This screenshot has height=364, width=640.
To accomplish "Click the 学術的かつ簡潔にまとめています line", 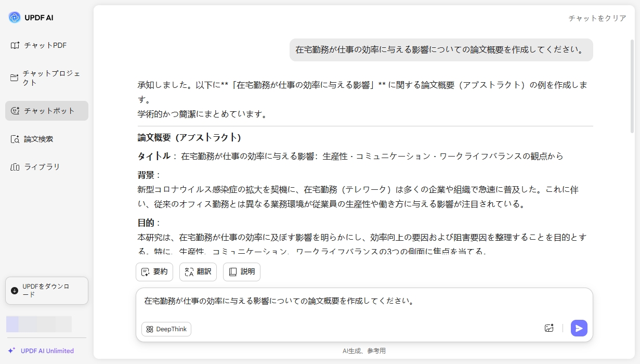I will point(202,114).
